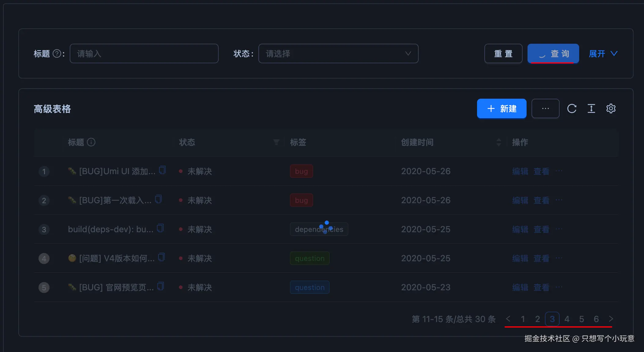Click info icon in title column header

point(91,142)
